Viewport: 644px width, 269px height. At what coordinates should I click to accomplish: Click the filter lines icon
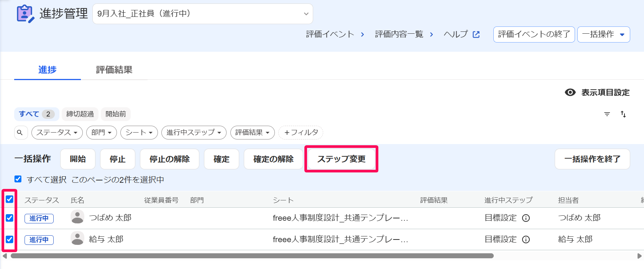pyautogui.click(x=607, y=114)
